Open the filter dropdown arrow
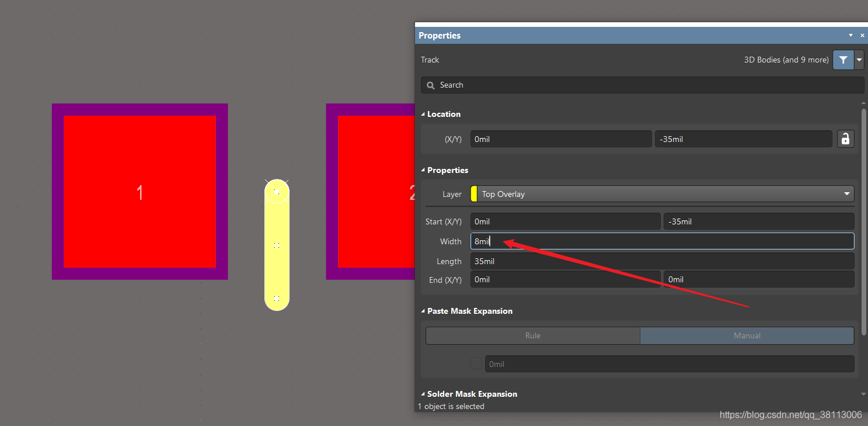This screenshot has height=426, width=868. [859, 60]
